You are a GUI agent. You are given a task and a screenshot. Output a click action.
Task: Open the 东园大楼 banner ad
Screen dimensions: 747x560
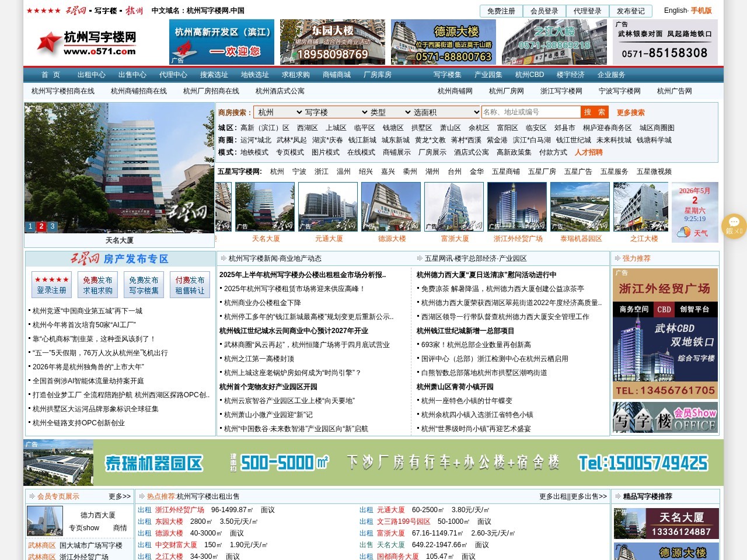(x=333, y=42)
